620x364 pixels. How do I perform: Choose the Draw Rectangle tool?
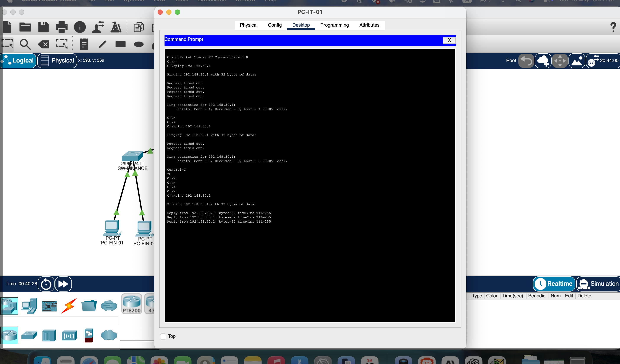[121, 44]
